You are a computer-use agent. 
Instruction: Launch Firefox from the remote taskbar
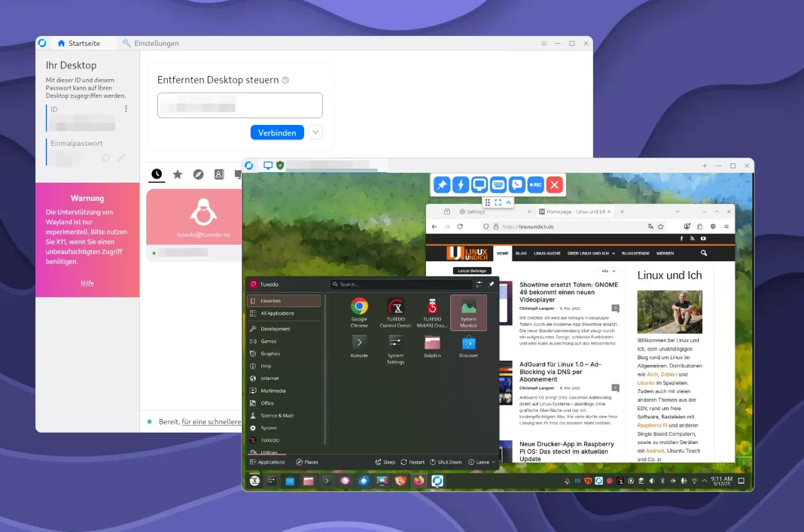point(419,481)
